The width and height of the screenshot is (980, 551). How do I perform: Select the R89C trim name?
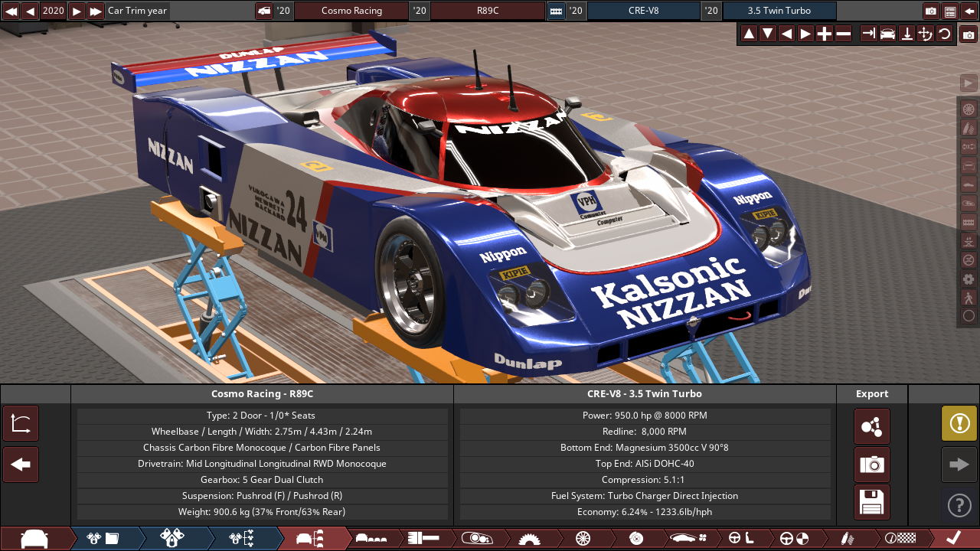488,11
